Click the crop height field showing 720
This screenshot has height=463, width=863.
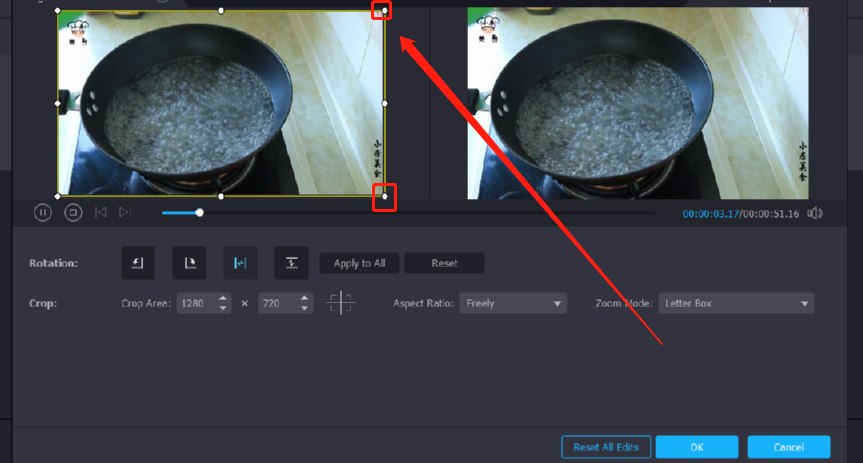(x=275, y=303)
